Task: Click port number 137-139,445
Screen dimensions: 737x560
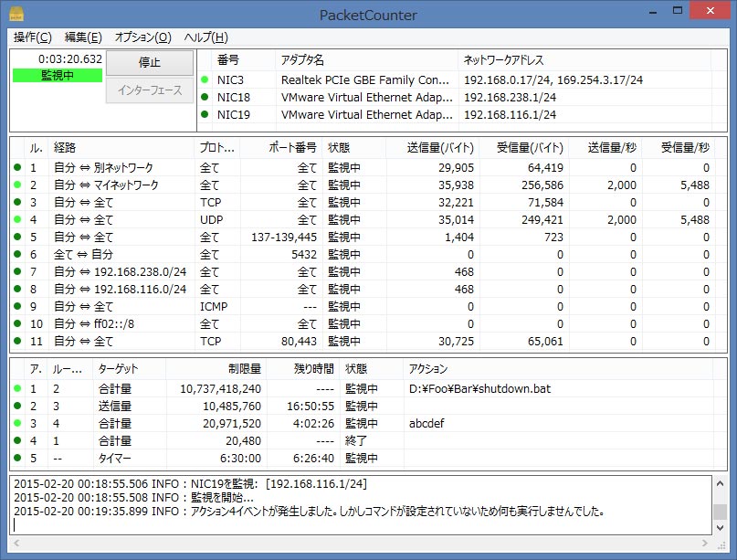Action: [x=284, y=237]
